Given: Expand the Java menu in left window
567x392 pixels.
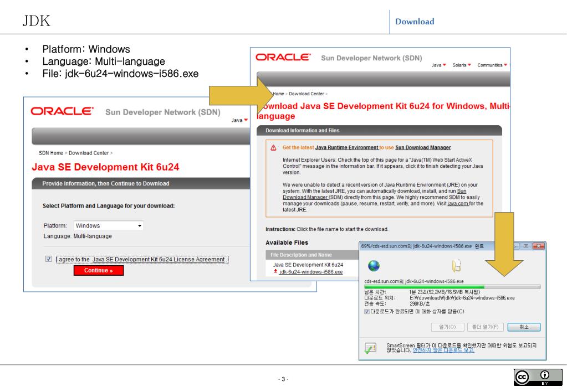Looking at the screenshot, I should tap(239, 120).
